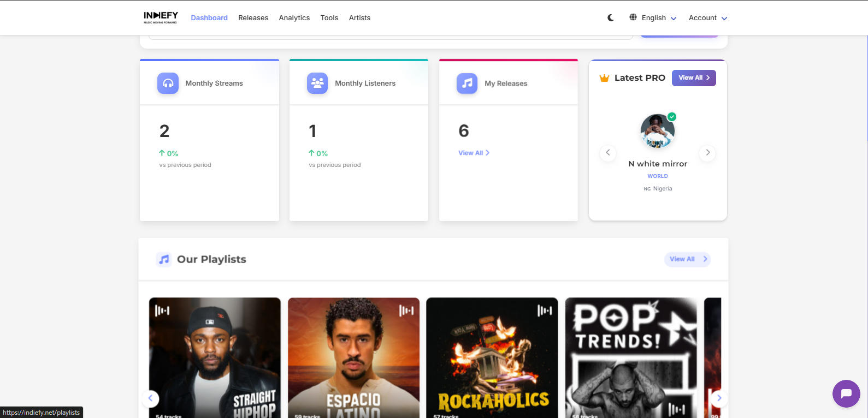Show previous Latest PRO artist
868x418 pixels.
point(608,153)
